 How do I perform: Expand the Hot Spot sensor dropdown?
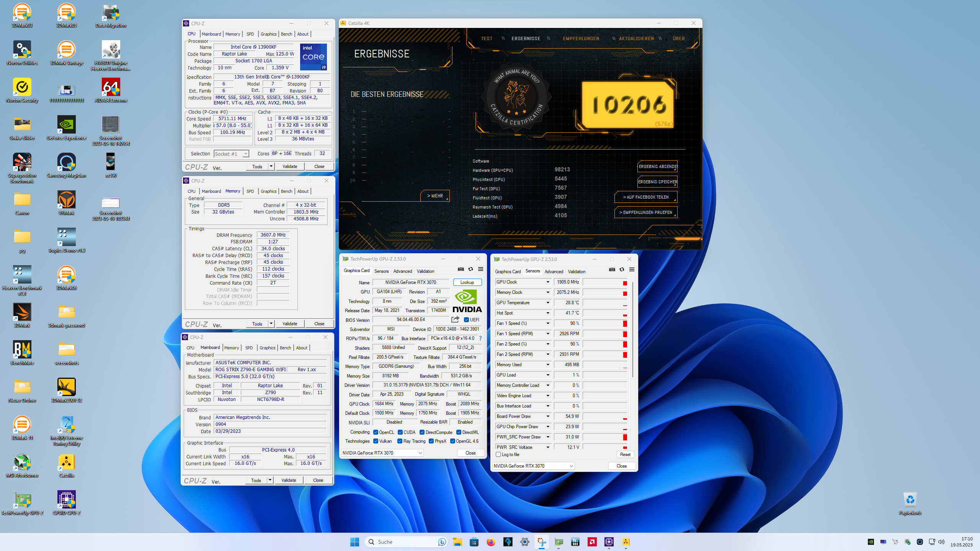548,313
